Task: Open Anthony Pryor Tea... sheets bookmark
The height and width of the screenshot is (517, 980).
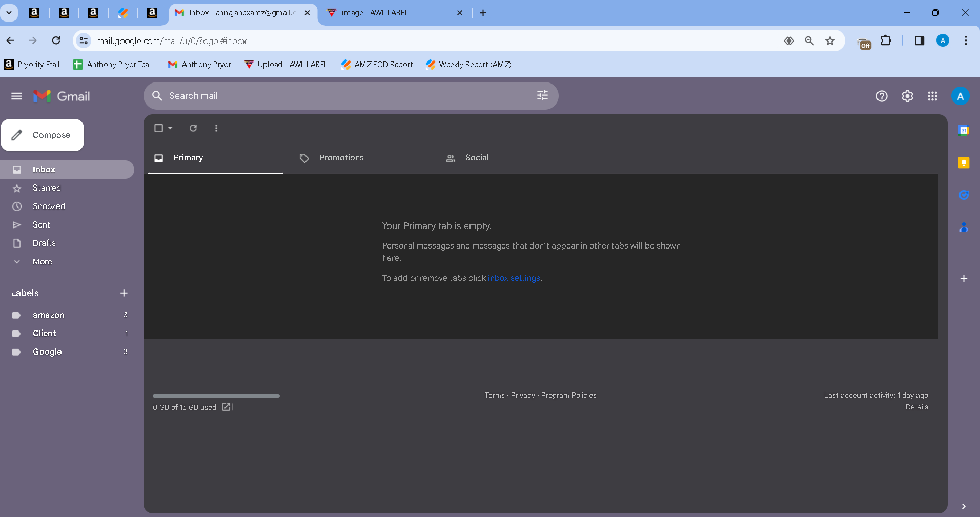Action: click(114, 65)
